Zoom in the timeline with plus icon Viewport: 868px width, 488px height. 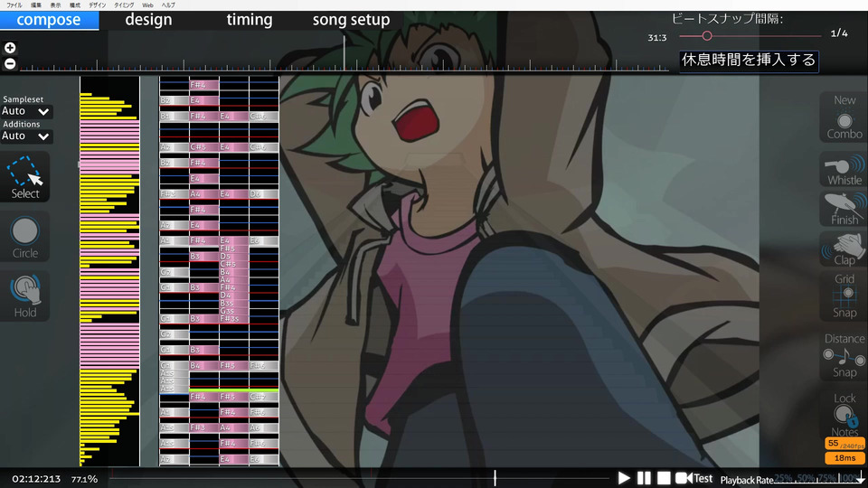pos(10,48)
